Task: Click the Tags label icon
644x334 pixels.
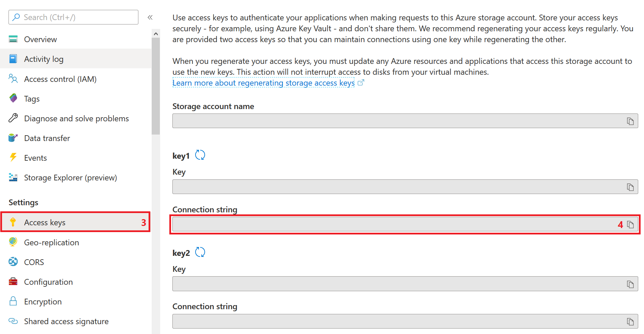Action: 13,99
